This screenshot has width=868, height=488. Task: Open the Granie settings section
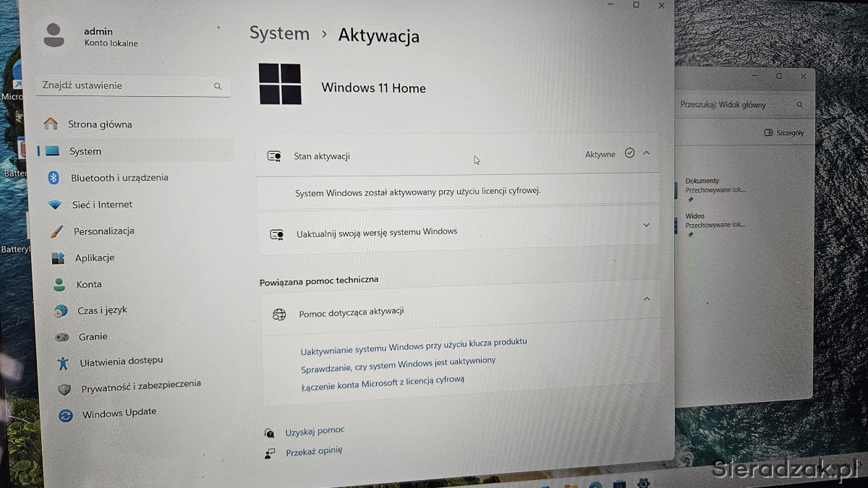coord(93,337)
